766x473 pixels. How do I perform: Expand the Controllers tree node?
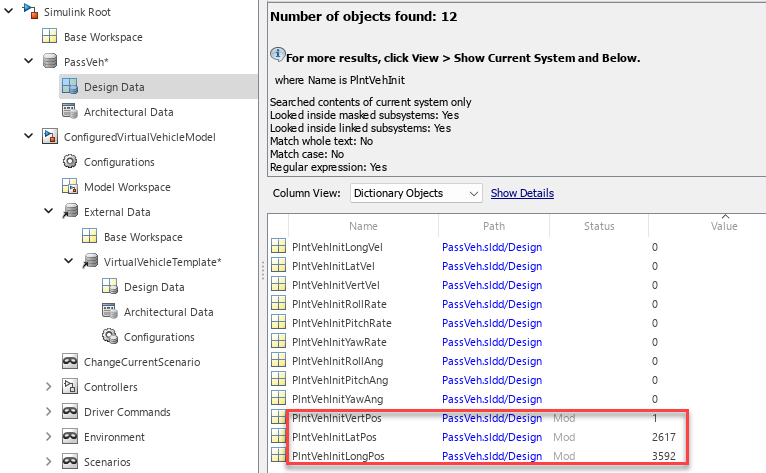[49, 387]
